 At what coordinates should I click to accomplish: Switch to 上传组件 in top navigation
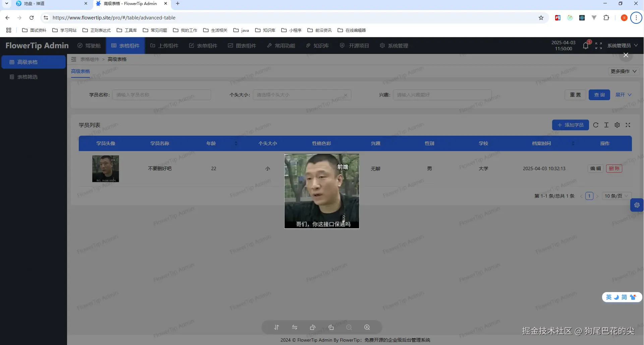click(x=164, y=46)
